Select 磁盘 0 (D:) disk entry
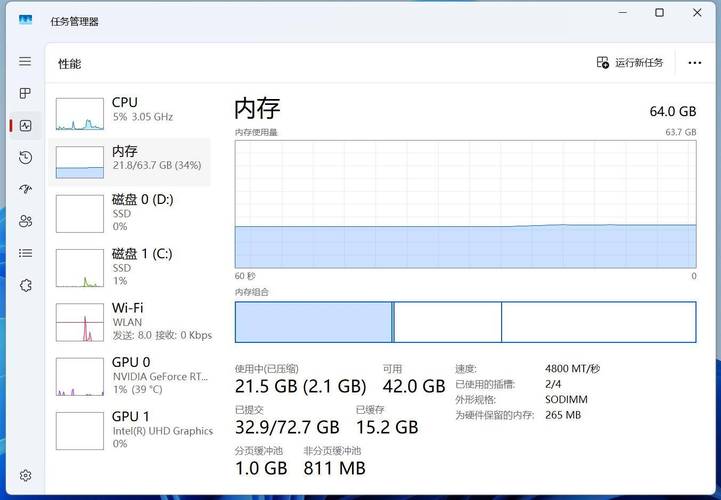The height and width of the screenshot is (500, 721). click(x=130, y=212)
